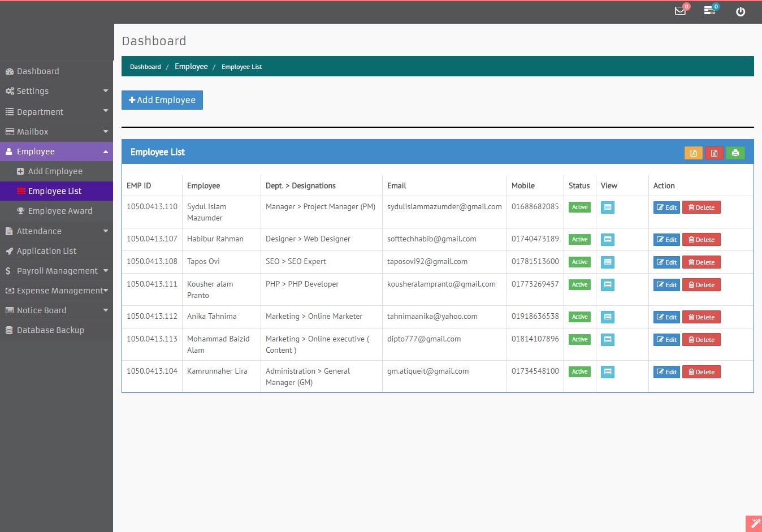Screen dimensions: 762x532
Task: Open Database Backup in sidebar
Action: click(57, 330)
